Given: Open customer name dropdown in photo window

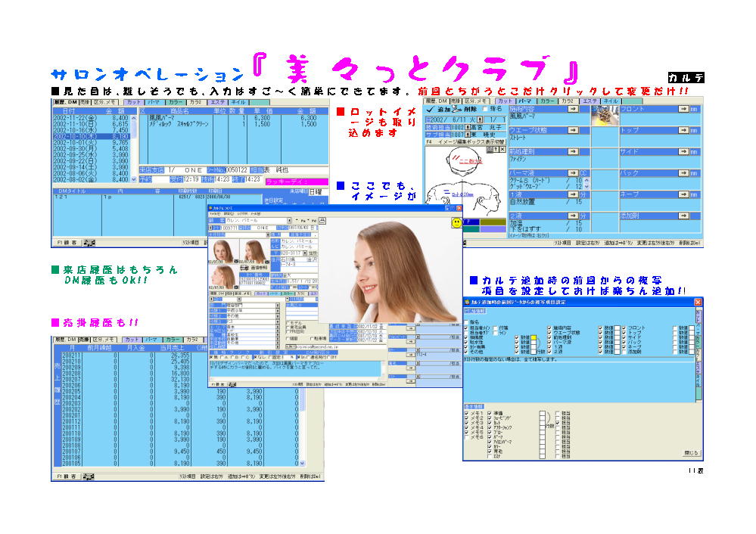Looking at the screenshot, I should (x=289, y=221).
